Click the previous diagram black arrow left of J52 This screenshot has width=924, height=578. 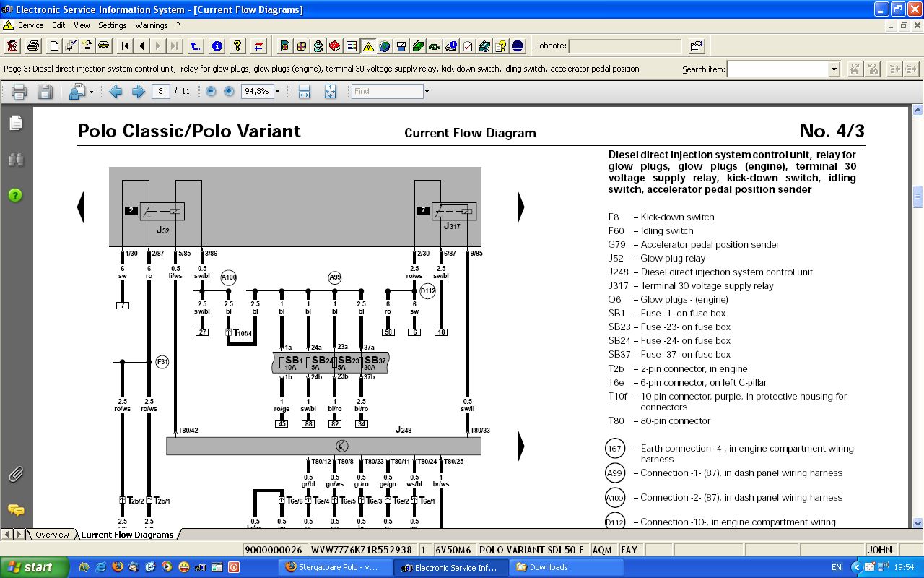tap(81, 207)
